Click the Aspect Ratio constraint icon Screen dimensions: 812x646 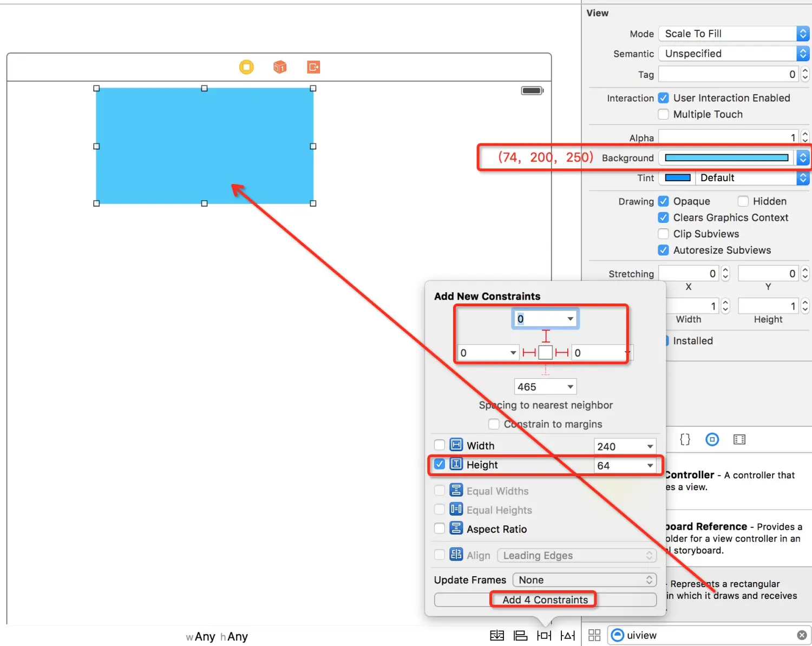tap(456, 528)
